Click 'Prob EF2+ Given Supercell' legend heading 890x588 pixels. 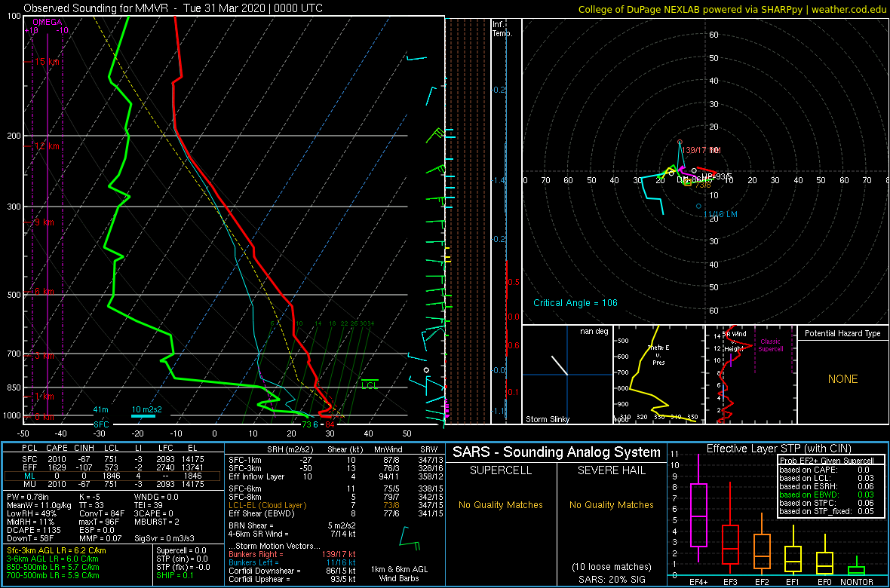827,461
